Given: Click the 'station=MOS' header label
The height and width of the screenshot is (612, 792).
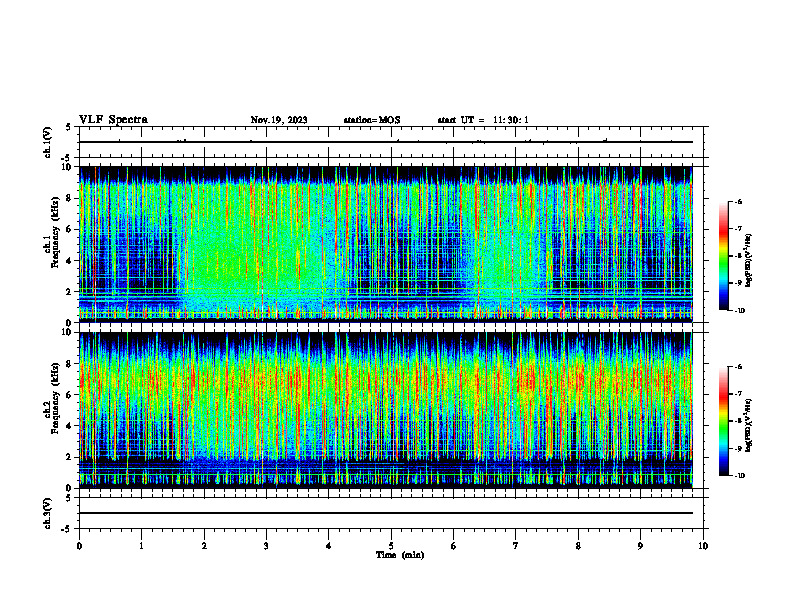Looking at the screenshot, I should click(372, 120).
